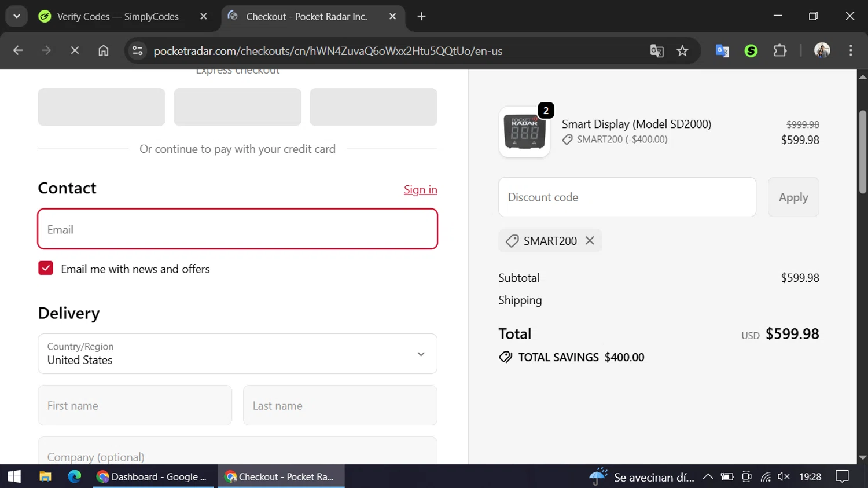868x488 pixels.
Task: Focus the Company (optional) field
Action: tap(237, 452)
